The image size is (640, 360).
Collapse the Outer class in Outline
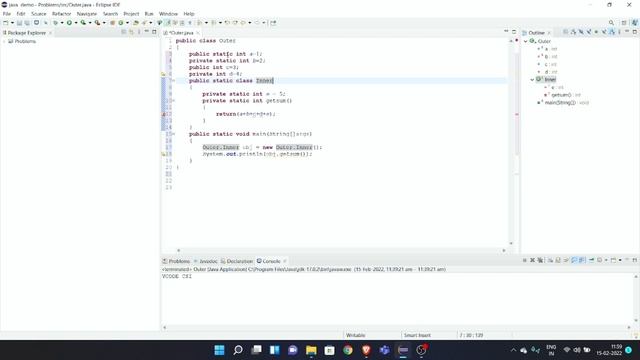(x=526, y=41)
